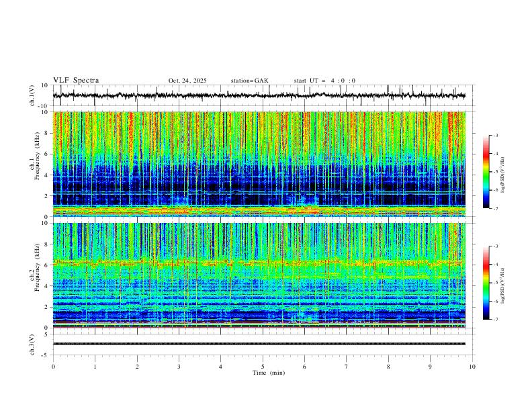
Task: Click the "-5" tick on ch.1 colorbar
Action: coord(495,172)
